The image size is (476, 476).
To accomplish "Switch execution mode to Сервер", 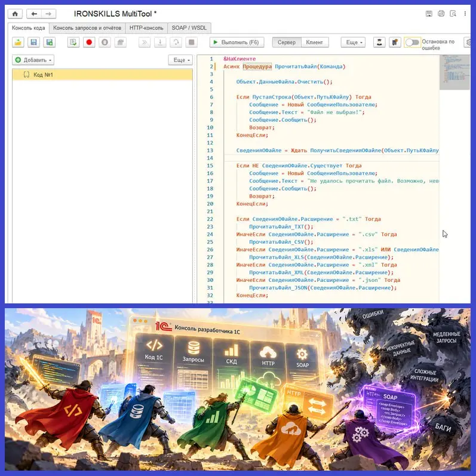I will (x=286, y=42).
